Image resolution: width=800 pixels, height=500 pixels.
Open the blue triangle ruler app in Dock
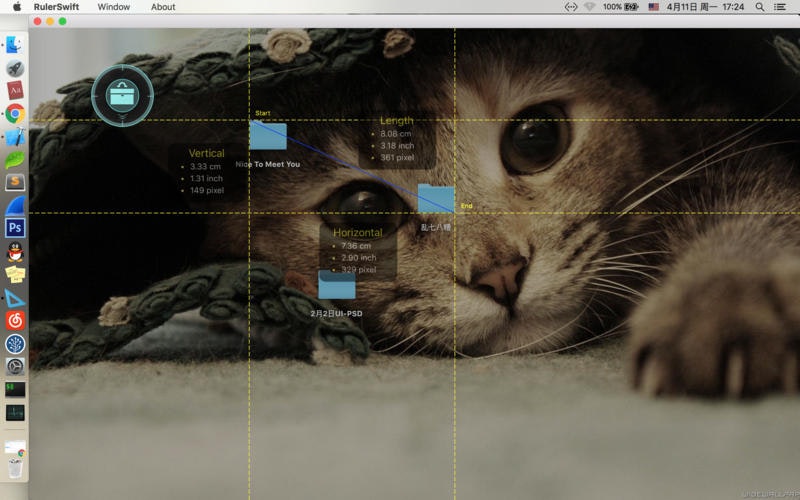click(15, 297)
